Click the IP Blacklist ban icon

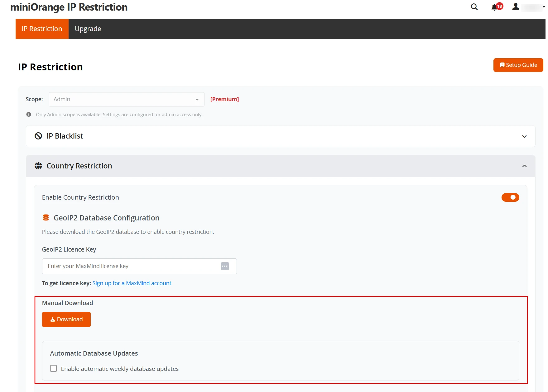(x=38, y=136)
